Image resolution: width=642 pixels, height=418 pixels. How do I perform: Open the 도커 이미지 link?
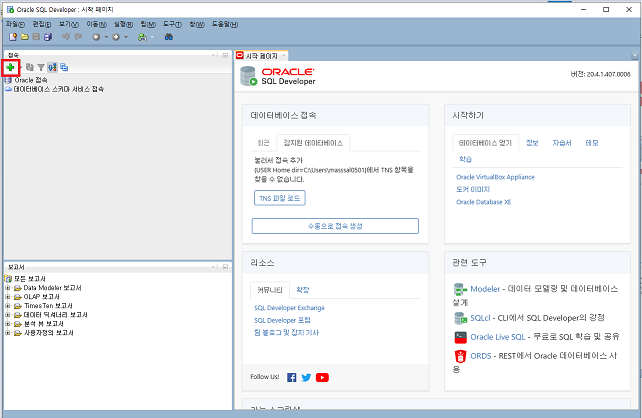(473, 189)
